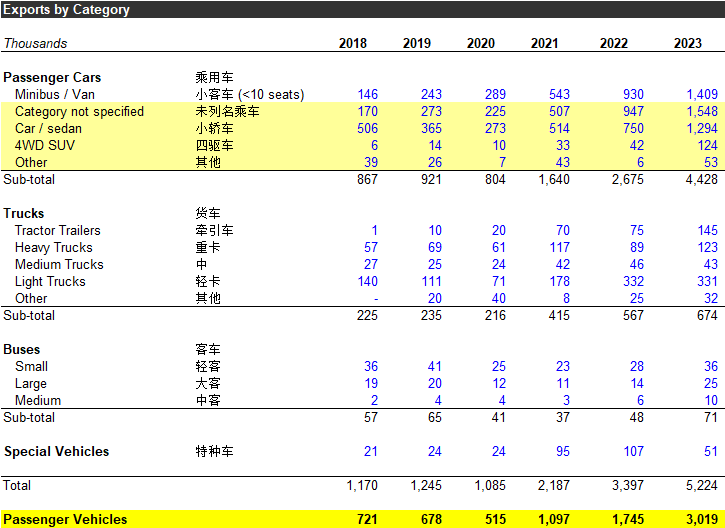Select the 'Exports by Category' title cell
The image size is (725, 528).
pyautogui.click(x=66, y=9)
